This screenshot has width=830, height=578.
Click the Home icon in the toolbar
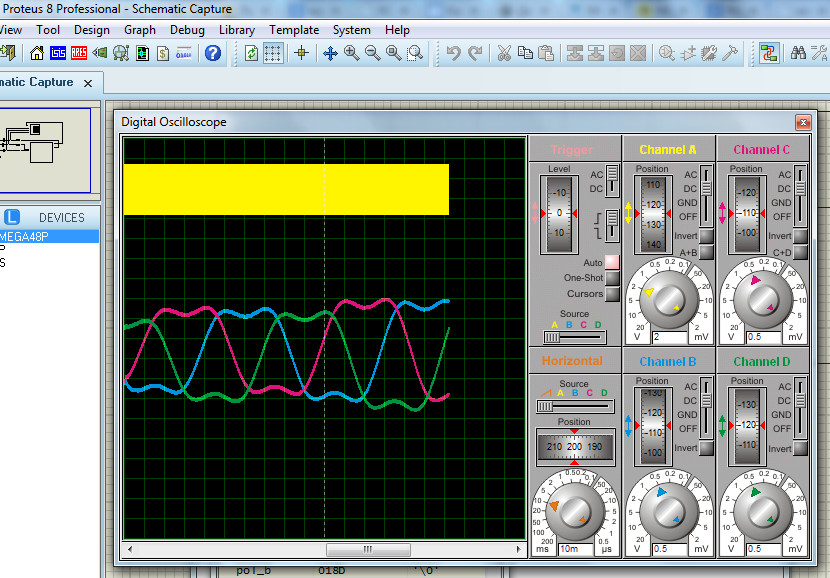pos(37,53)
